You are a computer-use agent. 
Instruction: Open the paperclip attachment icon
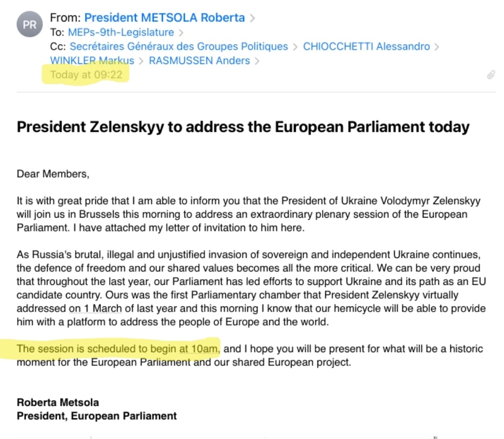click(x=490, y=75)
